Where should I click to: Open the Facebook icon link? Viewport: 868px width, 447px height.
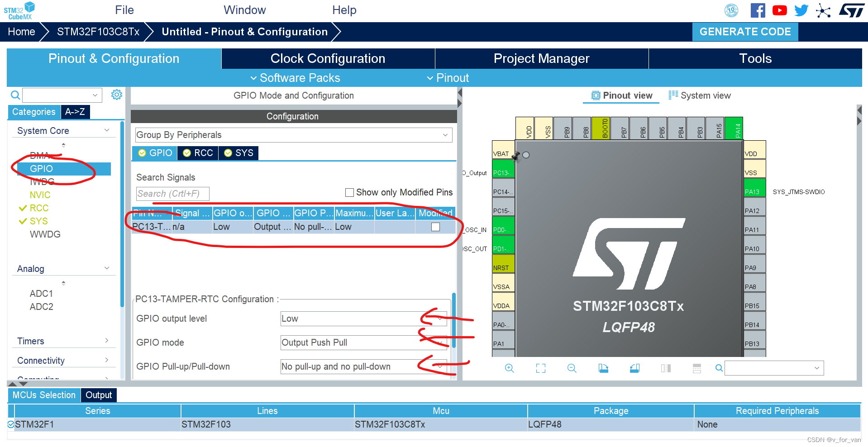click(x=758, y=10)
